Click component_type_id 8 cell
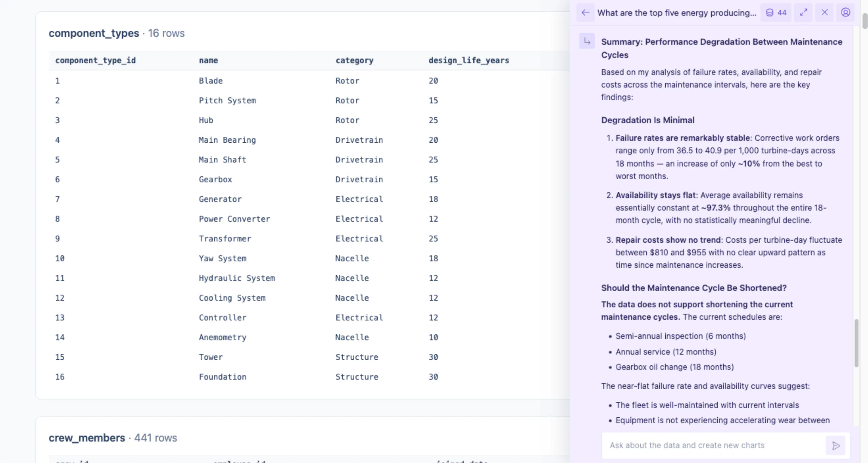The width and height of the screenshot is (868, 463). click(x=57, y=219)
